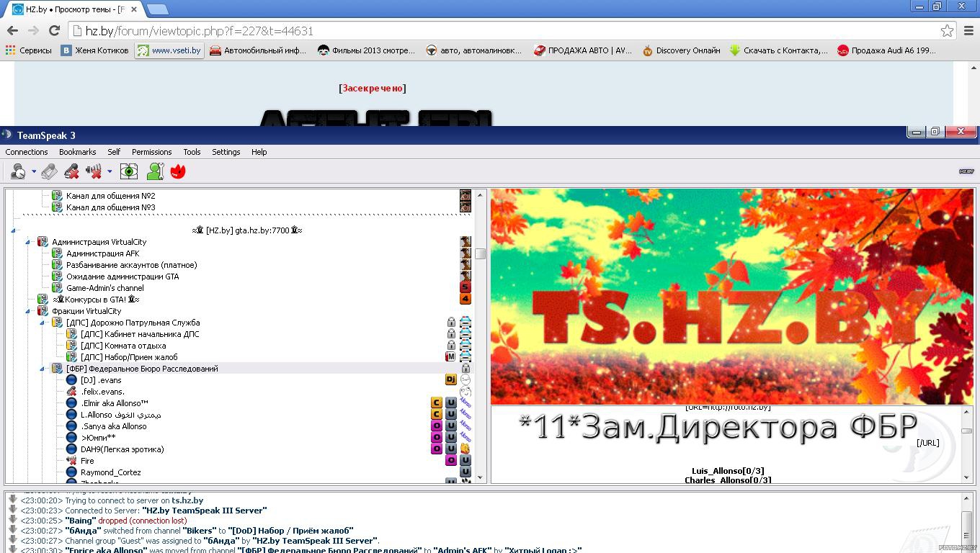Open the Сервисы apps bookmark
Viewport: 980px width, 553px height.
(28, 50)
